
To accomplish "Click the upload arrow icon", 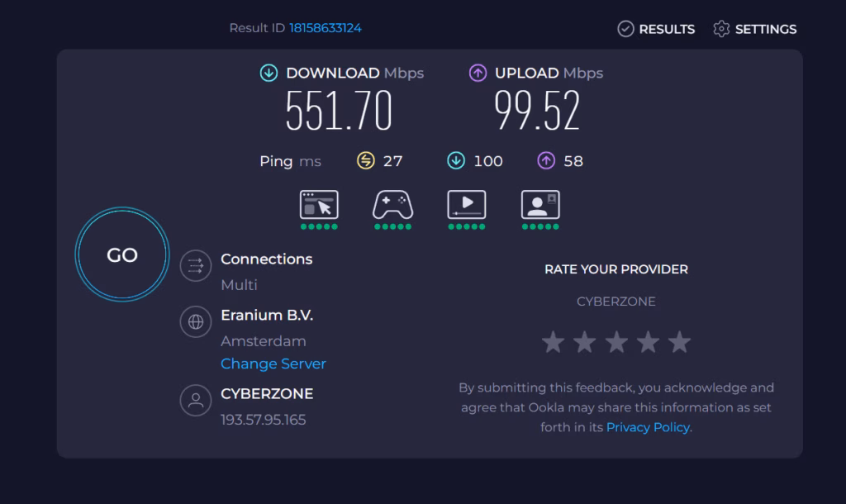I will (478, 73).
